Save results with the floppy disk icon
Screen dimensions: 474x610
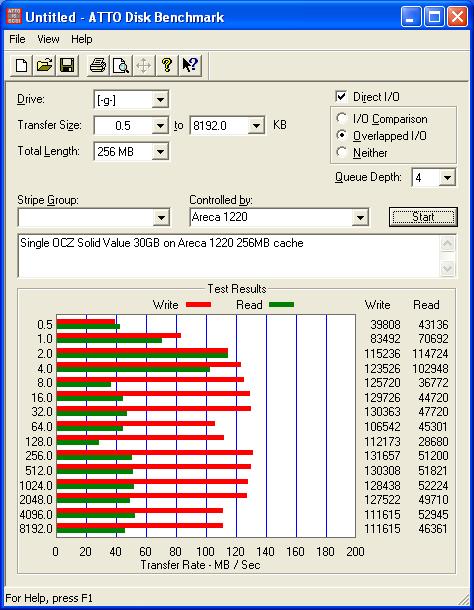tap(67, 65)
